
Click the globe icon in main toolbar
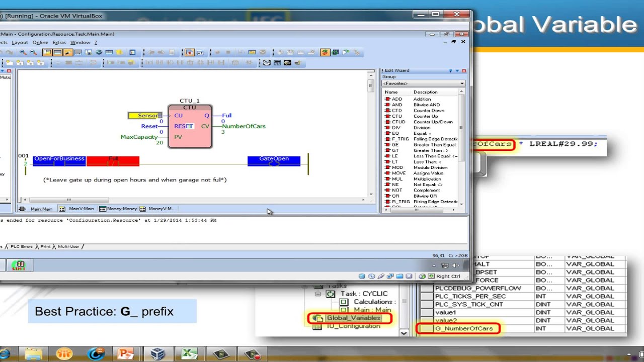(99, 52)
